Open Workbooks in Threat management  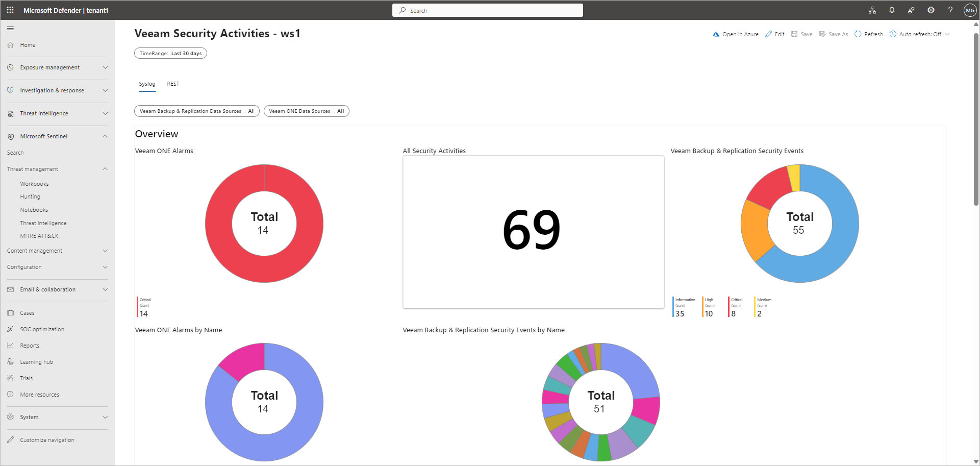tap(34, 184)
